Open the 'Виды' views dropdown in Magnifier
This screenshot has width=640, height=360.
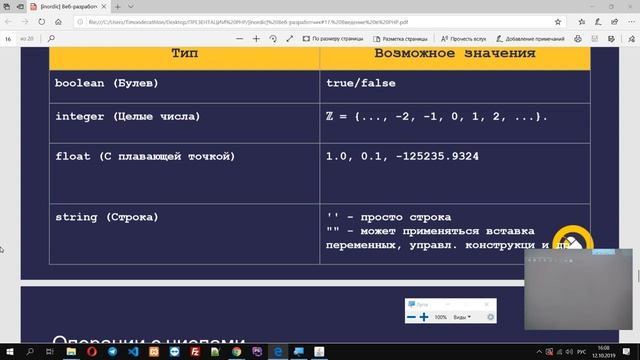tap(462, 317)
